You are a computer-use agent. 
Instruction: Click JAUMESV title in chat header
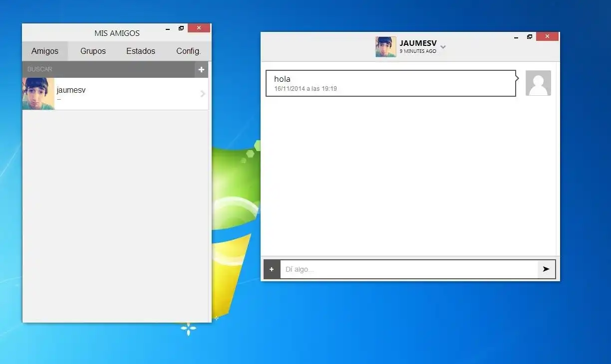(x=418, y=43)
